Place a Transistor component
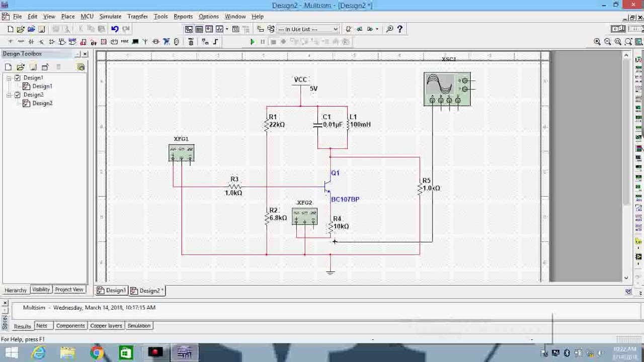Screen dimensions: 644x362 click(41, 42)
